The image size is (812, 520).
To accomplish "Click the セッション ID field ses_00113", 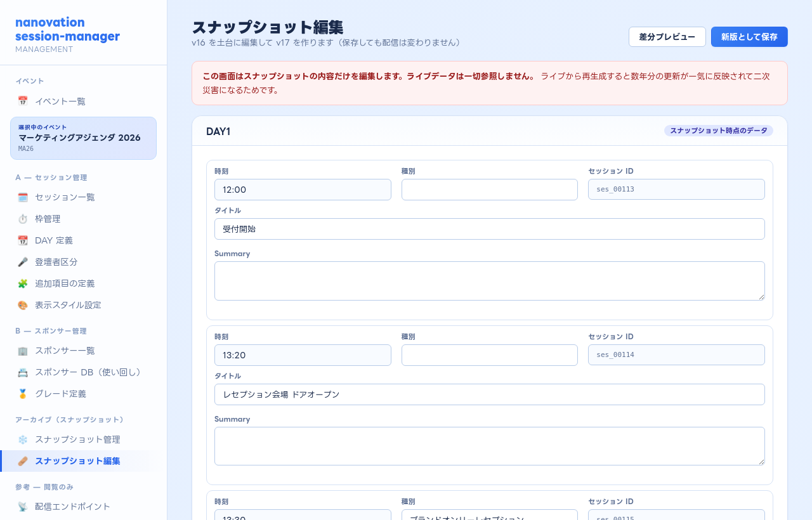I will 676,190.
